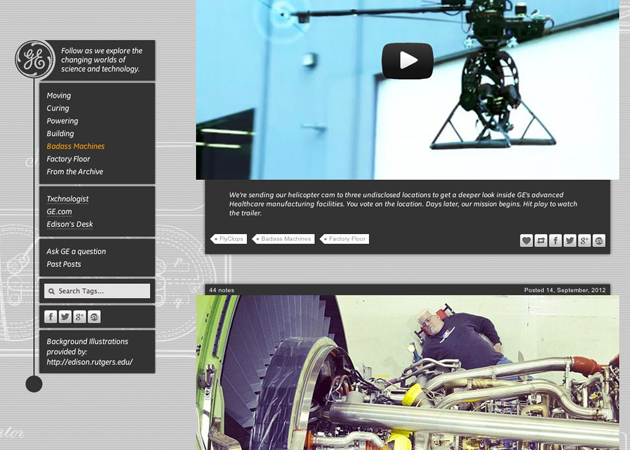Screen dimensions: 630x450
Task: Open GE's Twitter page from the sidebar
Action: tap(65, 317)
